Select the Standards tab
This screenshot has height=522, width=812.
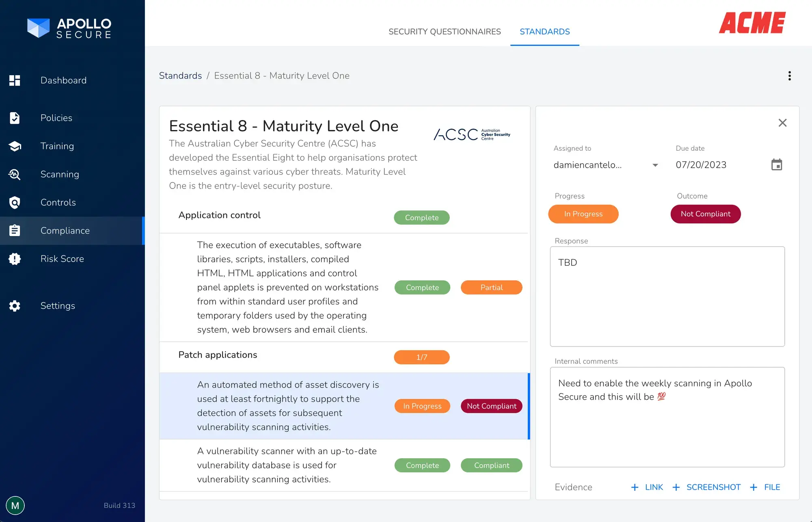click(x=544, y=32)
